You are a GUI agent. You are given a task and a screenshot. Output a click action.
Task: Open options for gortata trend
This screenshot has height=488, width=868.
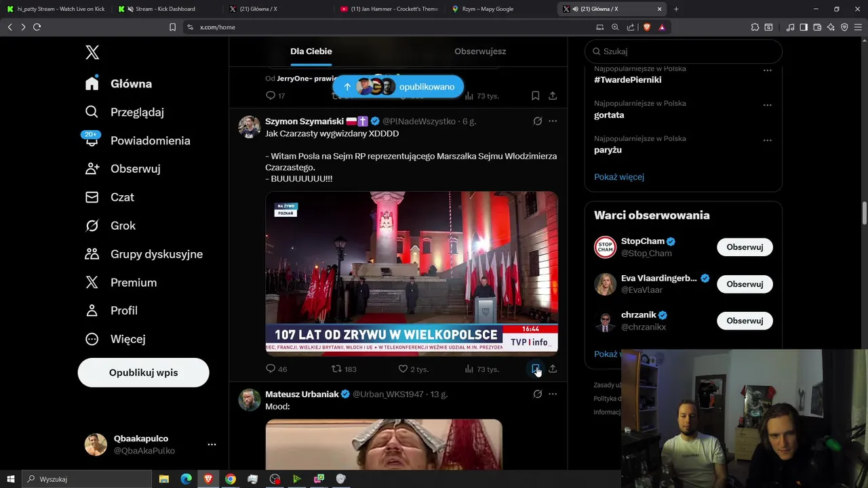click(768, 105)
